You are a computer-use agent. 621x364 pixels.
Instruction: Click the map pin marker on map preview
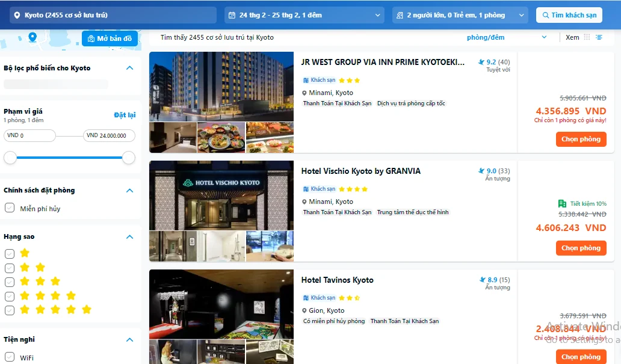[32, 38]
